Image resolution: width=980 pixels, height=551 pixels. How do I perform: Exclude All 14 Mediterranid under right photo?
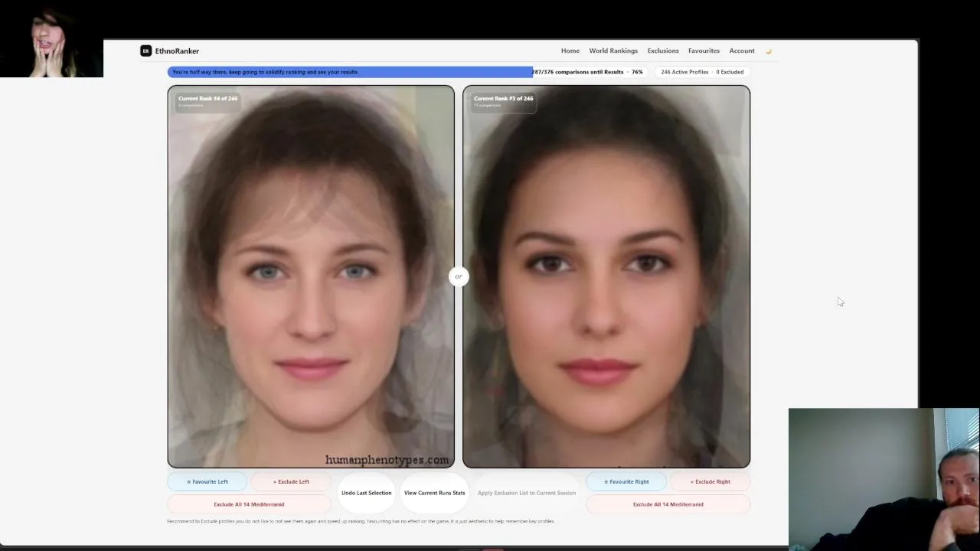668,504
